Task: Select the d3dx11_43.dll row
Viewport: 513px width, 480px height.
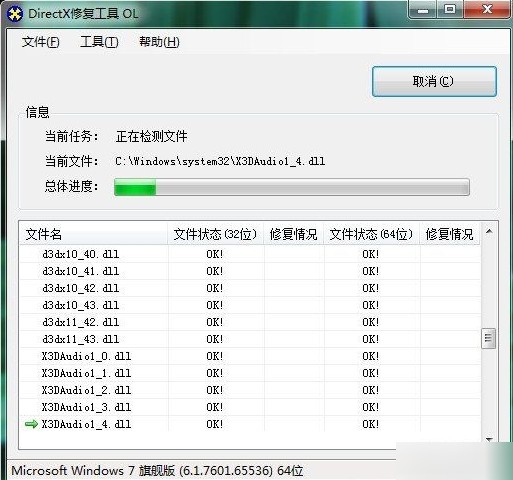Action: coord(250,339)
